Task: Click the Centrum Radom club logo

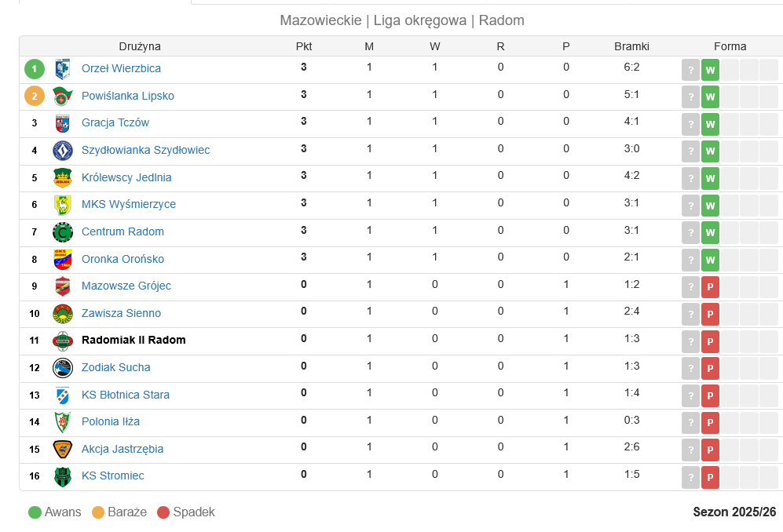Action: (x=63, y=232)
